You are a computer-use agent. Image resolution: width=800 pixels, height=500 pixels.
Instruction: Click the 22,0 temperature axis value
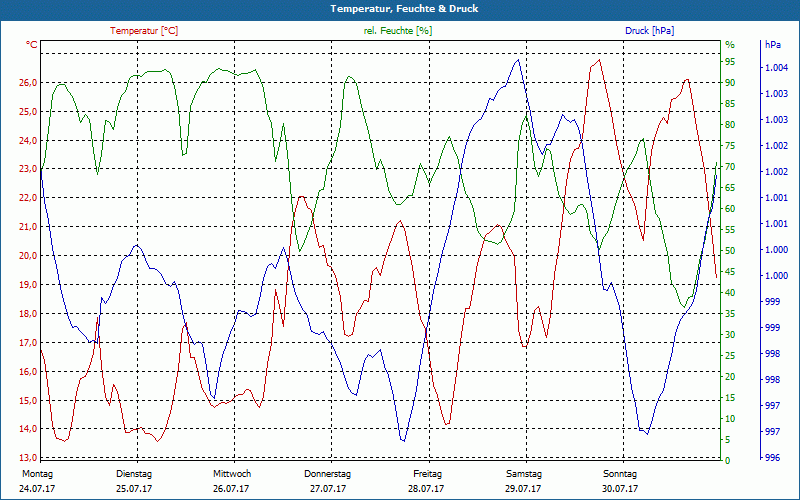point(29,198)
